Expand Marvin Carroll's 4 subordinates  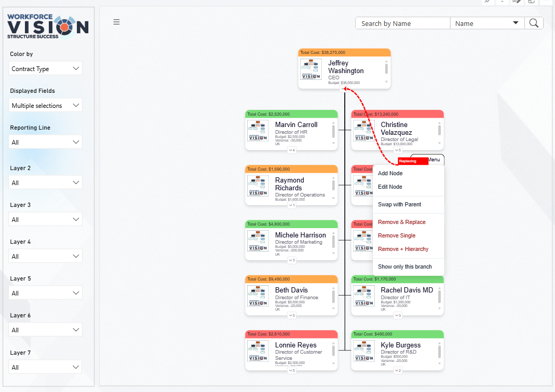292,150
